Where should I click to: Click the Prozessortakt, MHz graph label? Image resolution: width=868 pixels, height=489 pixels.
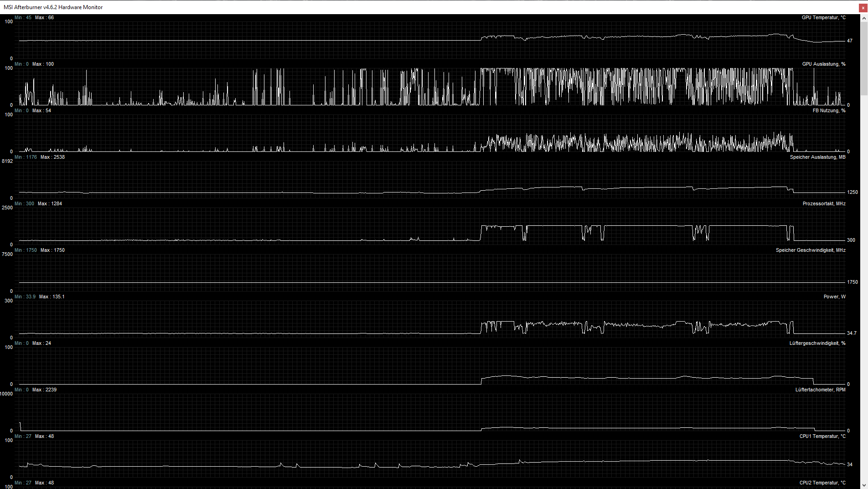click(x=824, y=204)
